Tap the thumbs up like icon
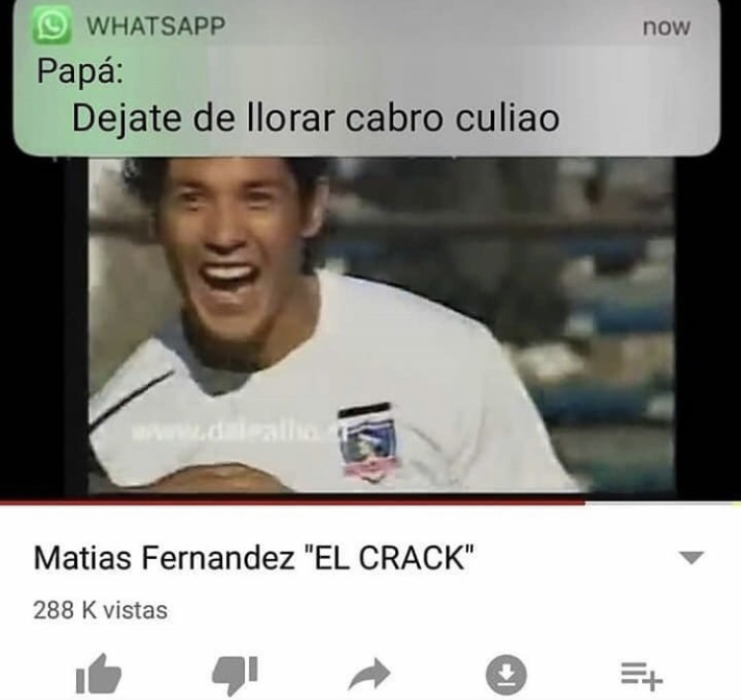 98,674
